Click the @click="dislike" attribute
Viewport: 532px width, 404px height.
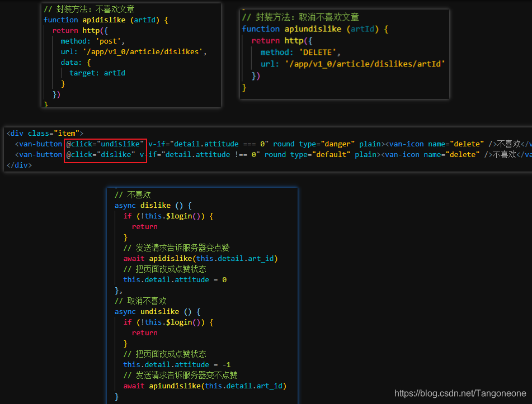(x=101, y=155)
